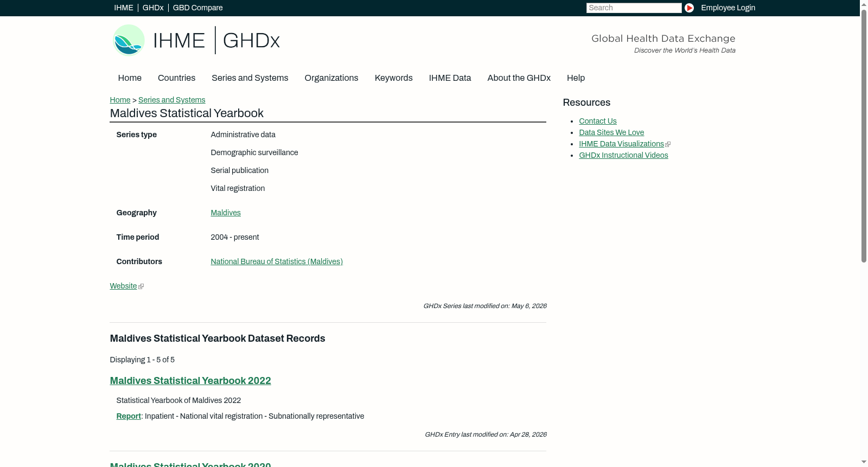Viewport: 868px width, 467px height.
Task: Click Employee Login
Action: (x=728, y=8)
